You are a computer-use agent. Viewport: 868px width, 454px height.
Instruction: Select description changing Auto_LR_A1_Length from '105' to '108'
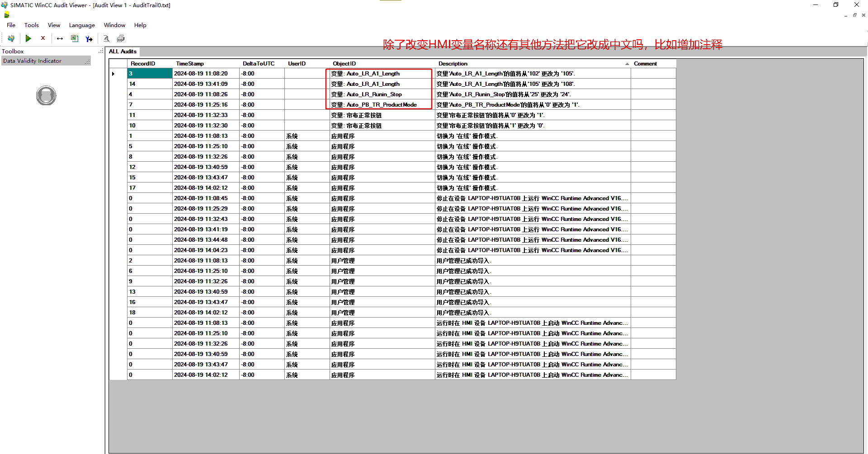pos(533,84)
